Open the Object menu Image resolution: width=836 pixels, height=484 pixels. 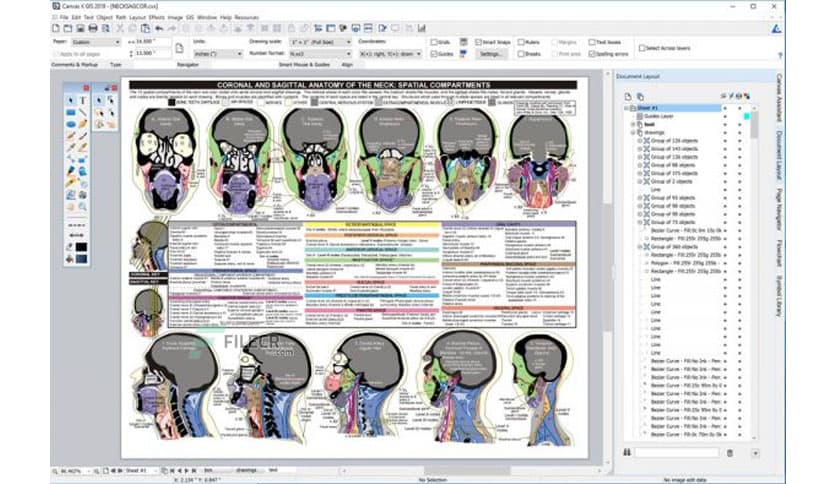104,18
